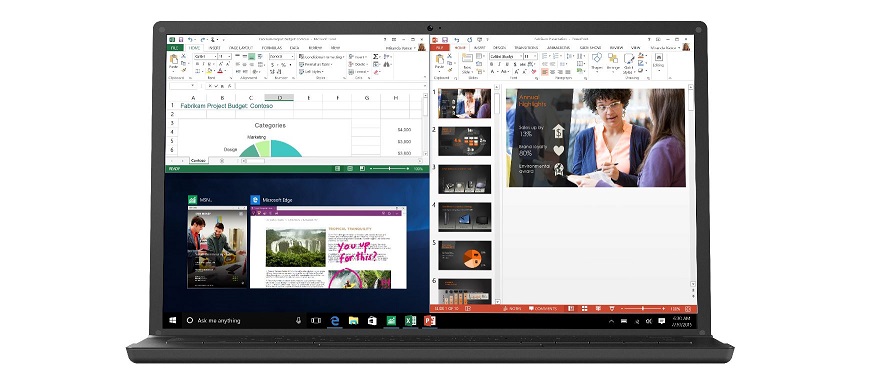The width and height of the screenshot is (871, 381).
Task: Open Microsoft Edge from the taskbar
Action: click(335, 320)
